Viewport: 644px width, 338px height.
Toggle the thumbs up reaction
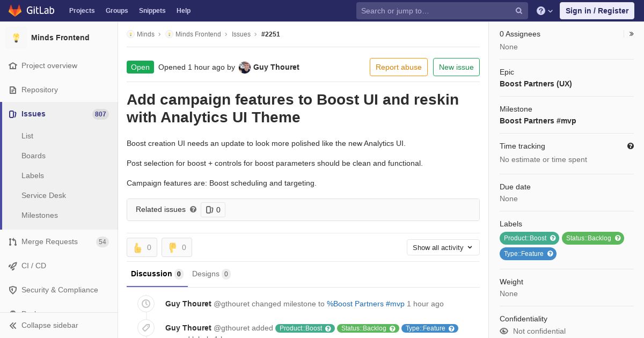point(142,247)
